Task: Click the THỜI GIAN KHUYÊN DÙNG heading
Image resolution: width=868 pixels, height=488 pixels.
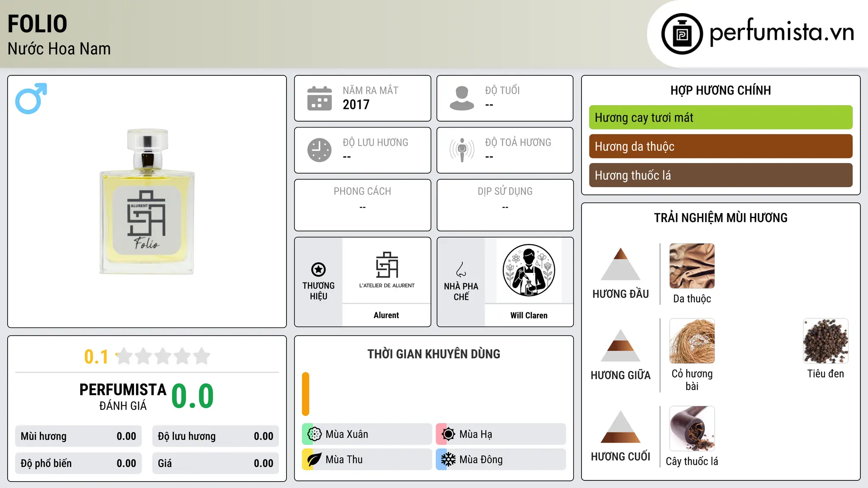Action: [x=434, y=354]
